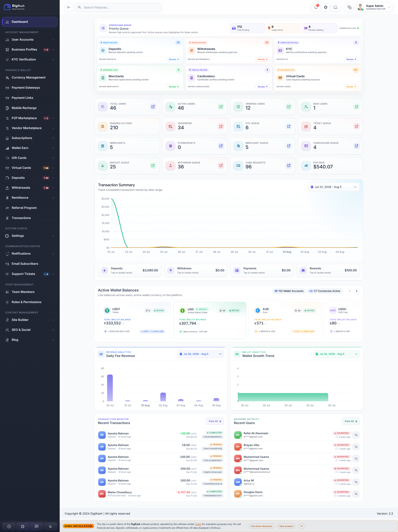Open the settings gear in top bar
The width and height of the screenshot is (398, 532).
326,7
